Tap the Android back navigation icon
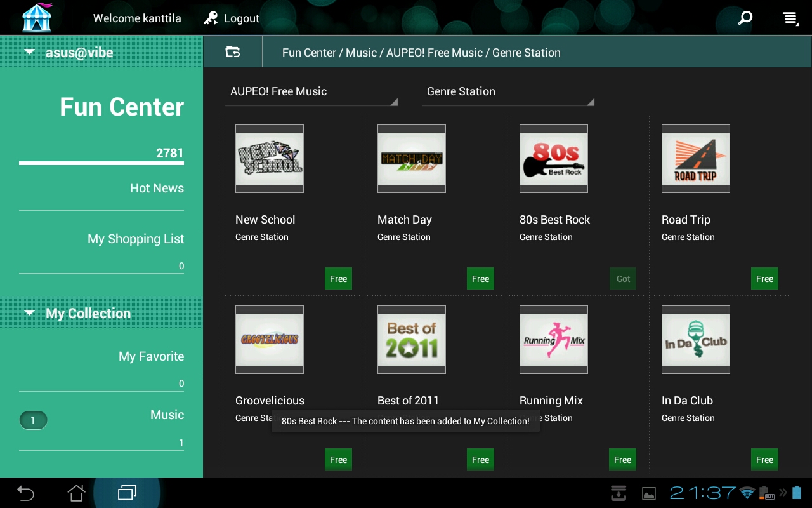 coord(25,493)
